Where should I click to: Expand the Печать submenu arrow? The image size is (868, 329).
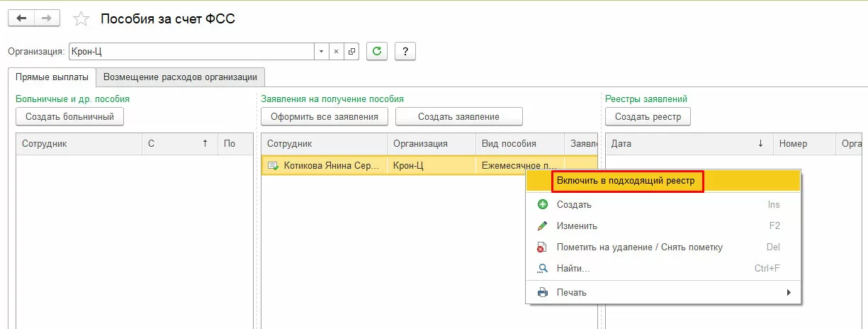(789, 292)
